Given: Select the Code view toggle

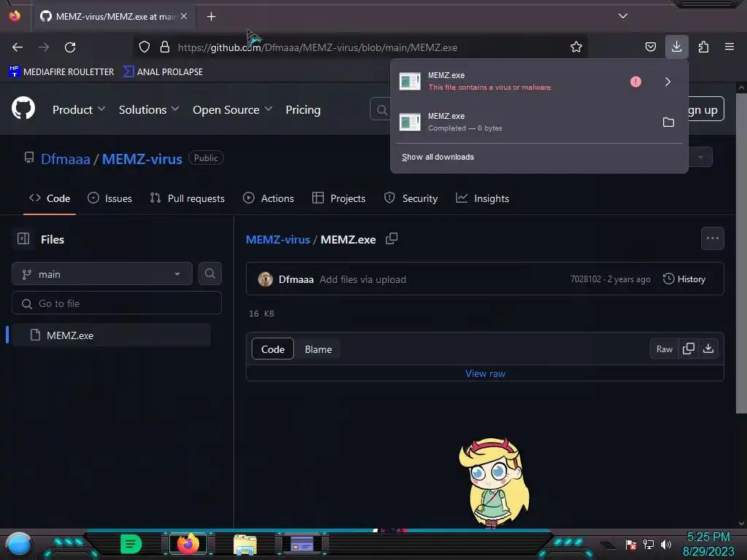Looking at the screenshot, I should click(273, 349).
